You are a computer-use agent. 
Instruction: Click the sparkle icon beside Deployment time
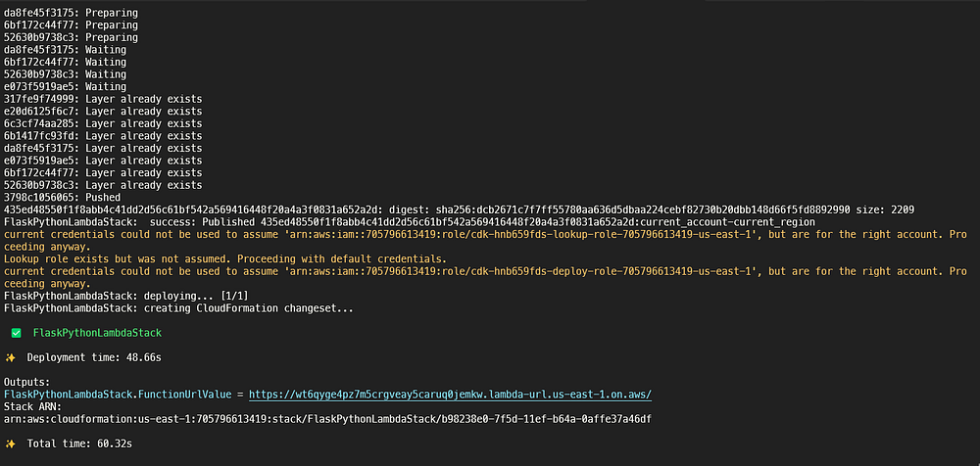pos(10,357)
